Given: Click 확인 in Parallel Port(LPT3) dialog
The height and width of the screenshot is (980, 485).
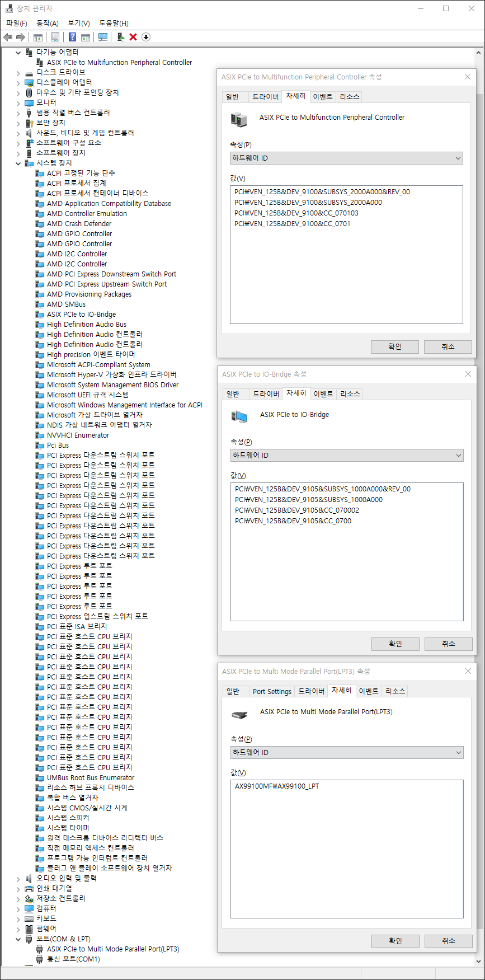Looking at the screenshot, I should [x=395, y=941].
